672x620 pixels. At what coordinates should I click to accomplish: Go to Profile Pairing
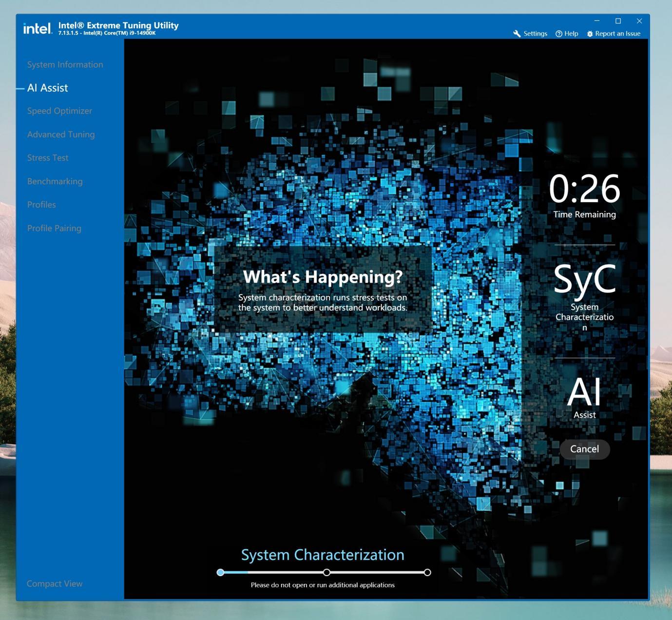[x=54, y=228]
